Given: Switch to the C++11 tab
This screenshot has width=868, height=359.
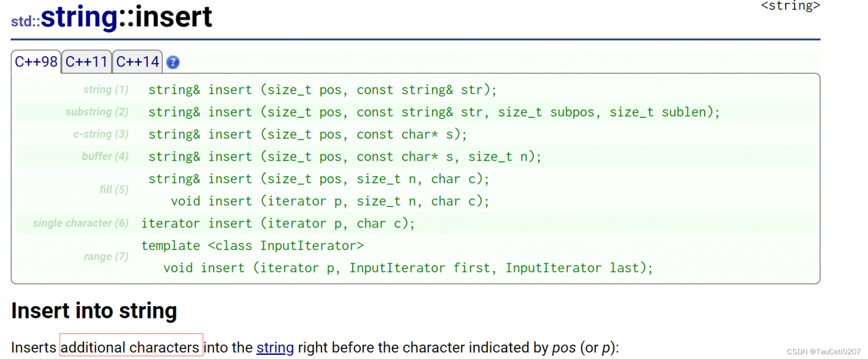Looking at the screenshot, I should pos(87,62).
